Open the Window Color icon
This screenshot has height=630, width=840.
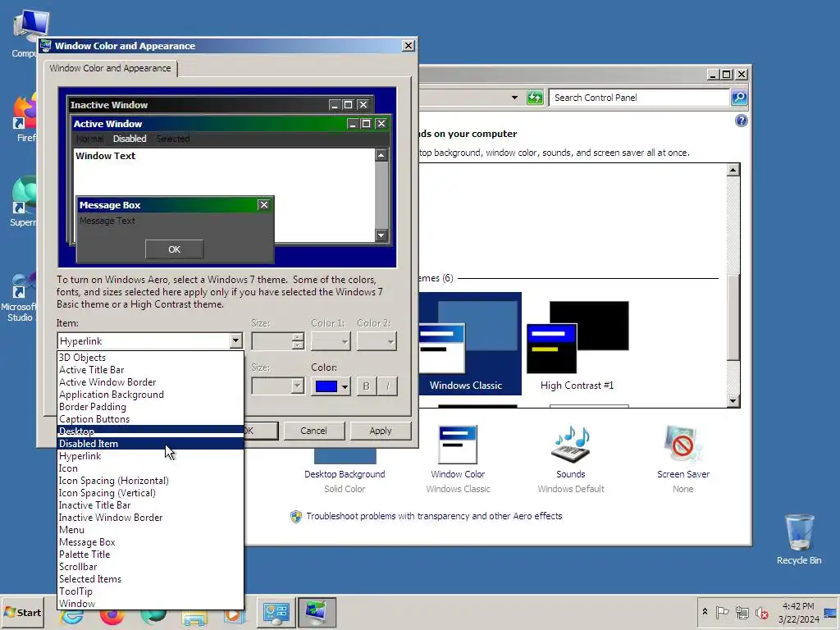point(458,445)
